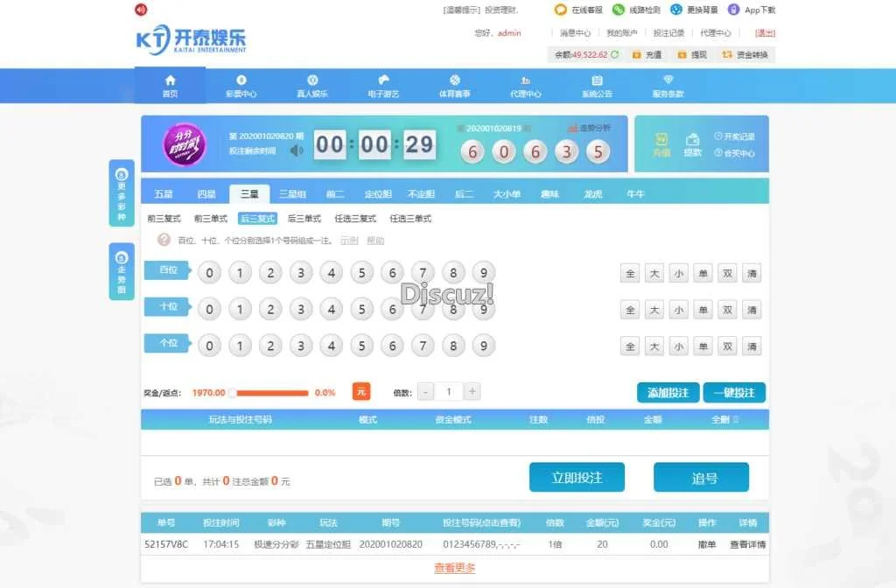The height and width of the screenshot is (588, 896).
Task: Switch to the 龙虎 play tab
Action: pyautogui.click(x=592, y=194)
